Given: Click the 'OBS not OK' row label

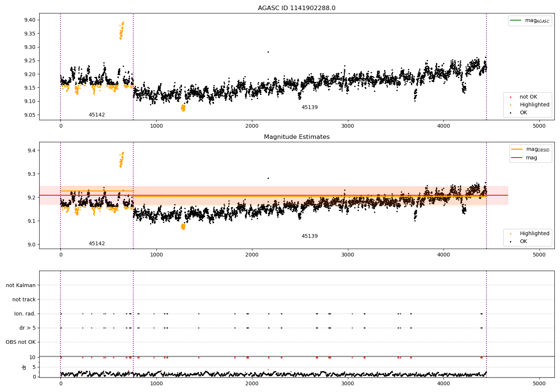Looking at the screenshot, I should (21, 342).
